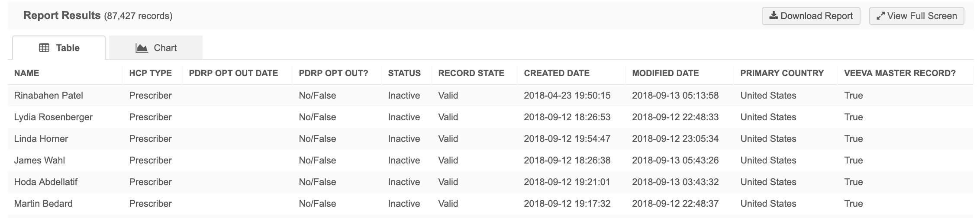Image resolution: width=980 pixels, height=218 pixels.
Task: Click the download icon in Download Report
Action: tap(774, 16)
